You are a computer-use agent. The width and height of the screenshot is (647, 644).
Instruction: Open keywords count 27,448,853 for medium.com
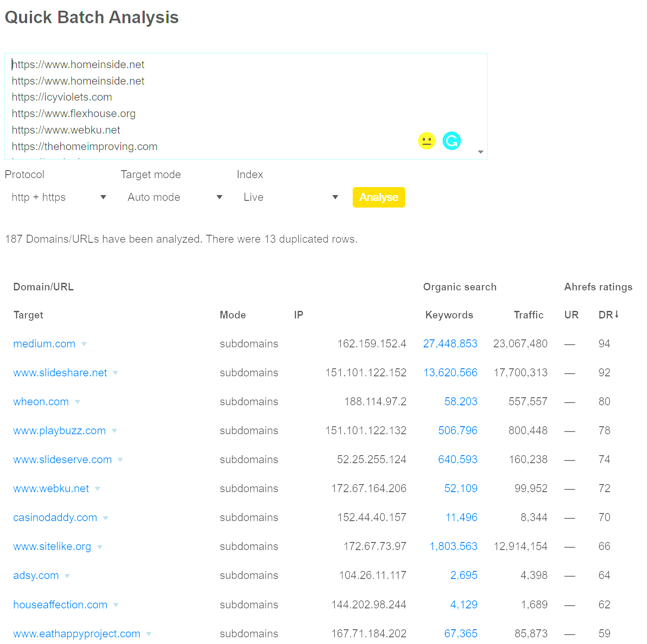coord(450,344)
